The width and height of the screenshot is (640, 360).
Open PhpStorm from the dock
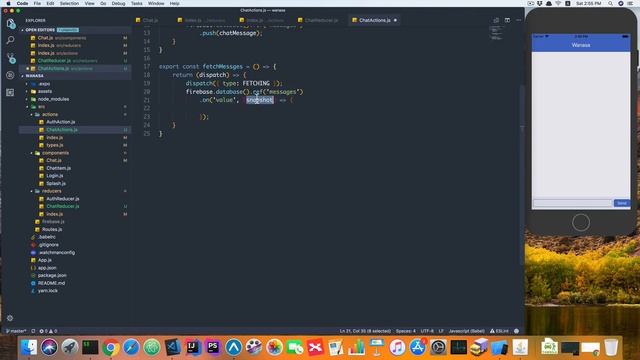coord(213,347)
